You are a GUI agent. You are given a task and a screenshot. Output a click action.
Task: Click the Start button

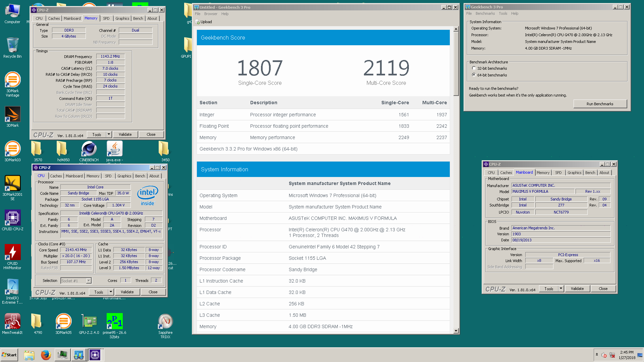(x=9, y=355)
